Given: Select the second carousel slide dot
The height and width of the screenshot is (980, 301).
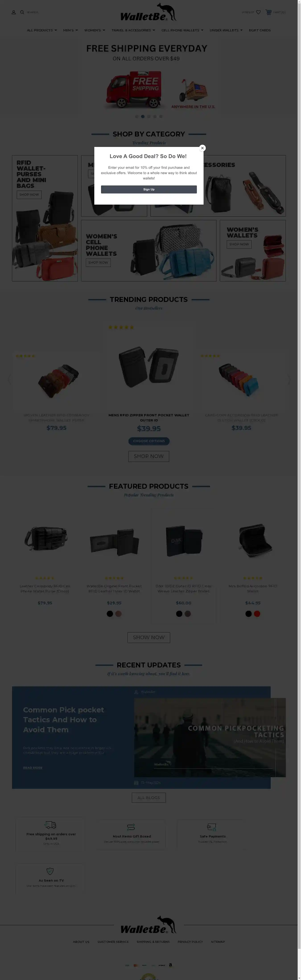Looking at the screenshot, I should click(143, 116).
